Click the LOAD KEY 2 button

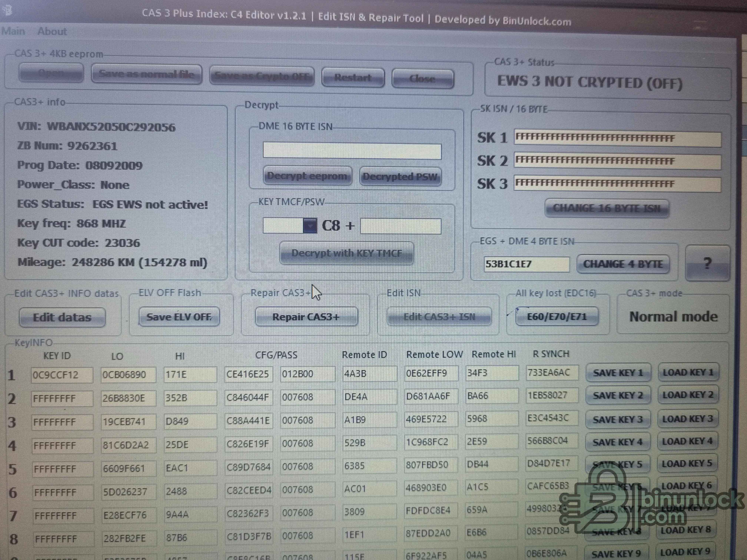(688, 395)
